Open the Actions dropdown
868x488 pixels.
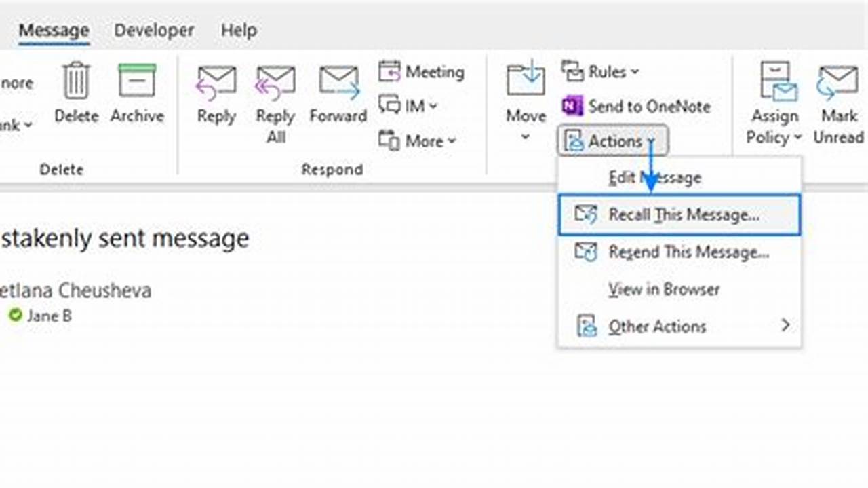[x=612, y=140]
